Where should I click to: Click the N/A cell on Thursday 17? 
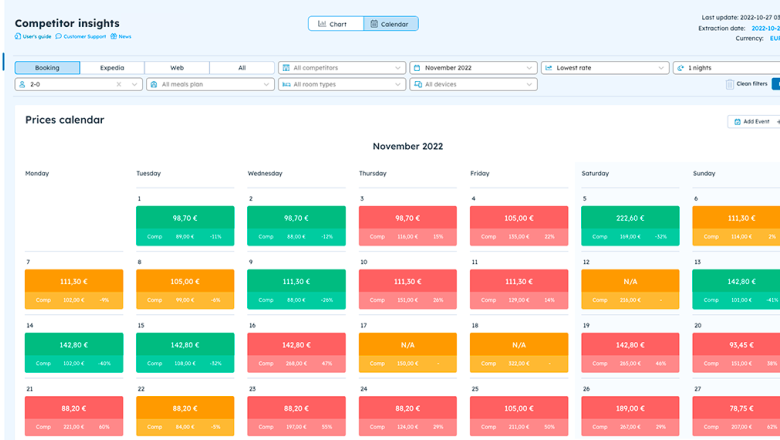coord(407,352)
